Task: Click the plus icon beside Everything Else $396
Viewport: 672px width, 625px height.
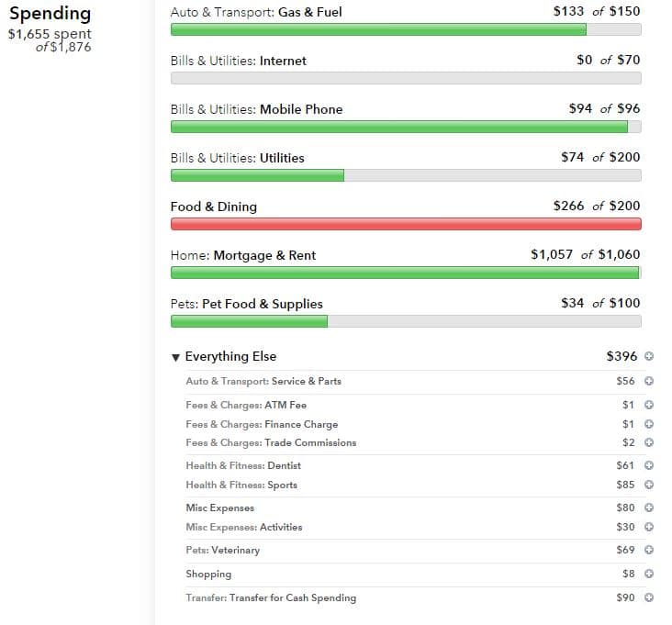Action: tap(649, 356)
